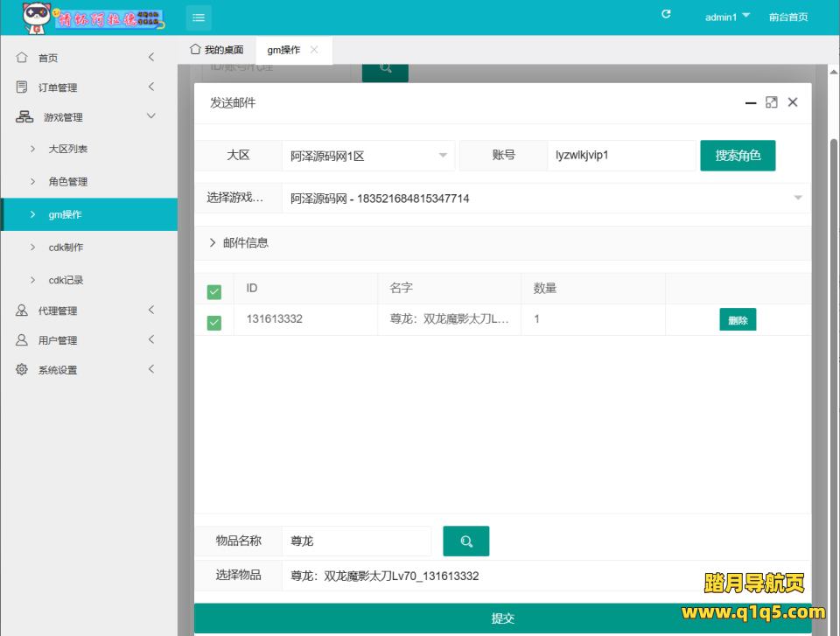This screenshot has height=636, width=840.
Task: Switch to the 我的桌面 tab
Action: click(x=217, y=50)
